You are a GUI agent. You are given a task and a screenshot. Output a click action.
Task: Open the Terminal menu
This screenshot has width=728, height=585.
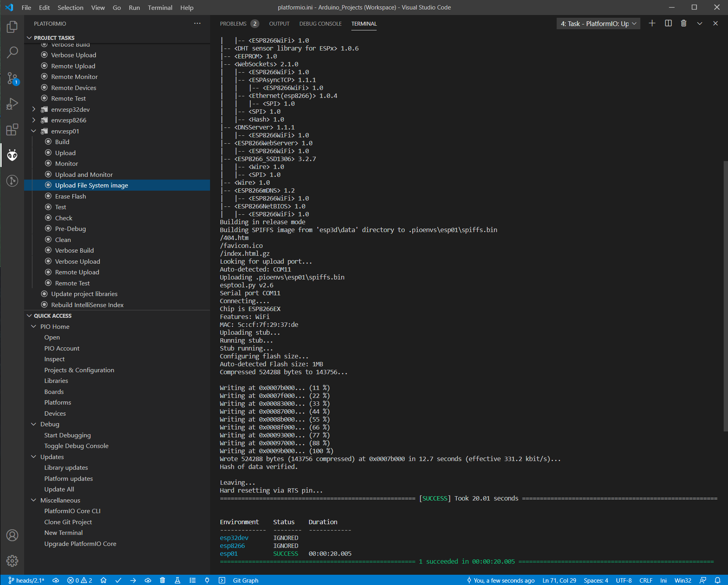(160, 7)
